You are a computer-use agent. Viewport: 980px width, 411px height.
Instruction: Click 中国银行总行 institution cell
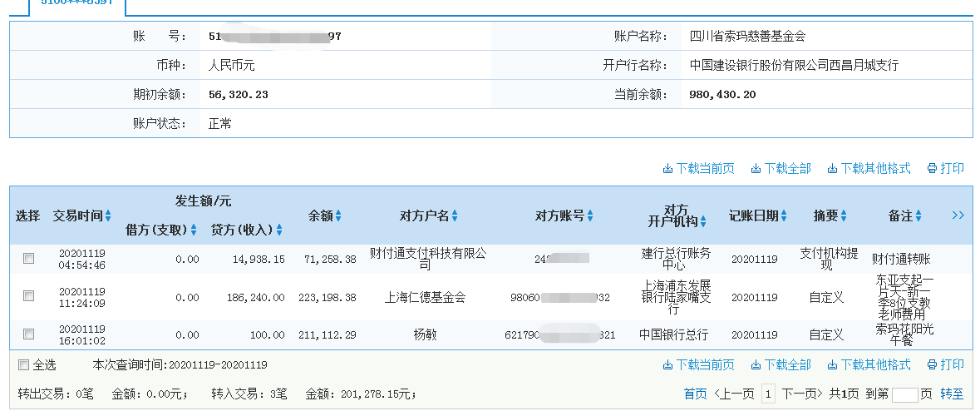point(674,334)
